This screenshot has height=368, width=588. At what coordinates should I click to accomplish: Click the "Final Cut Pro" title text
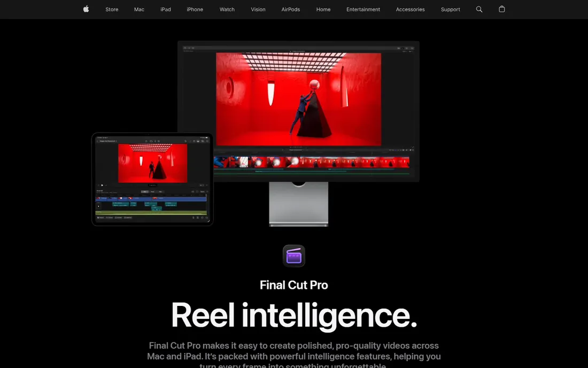[x=294, y=285]
